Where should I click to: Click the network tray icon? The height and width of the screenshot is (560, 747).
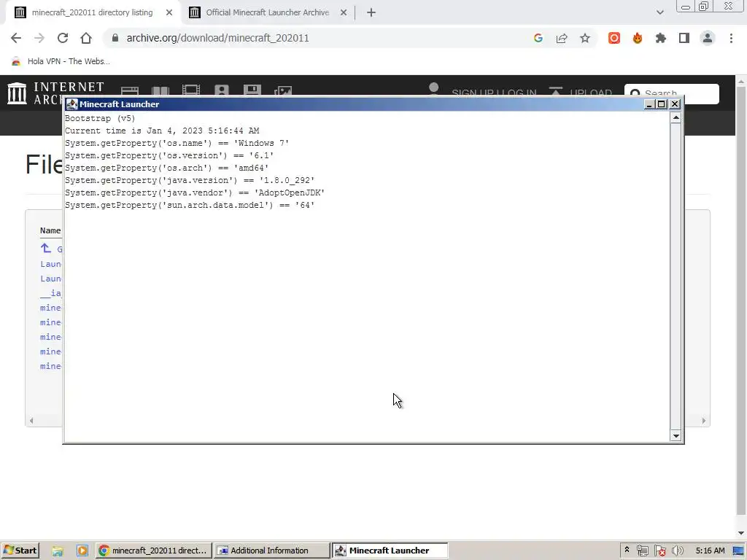point(642,551)
